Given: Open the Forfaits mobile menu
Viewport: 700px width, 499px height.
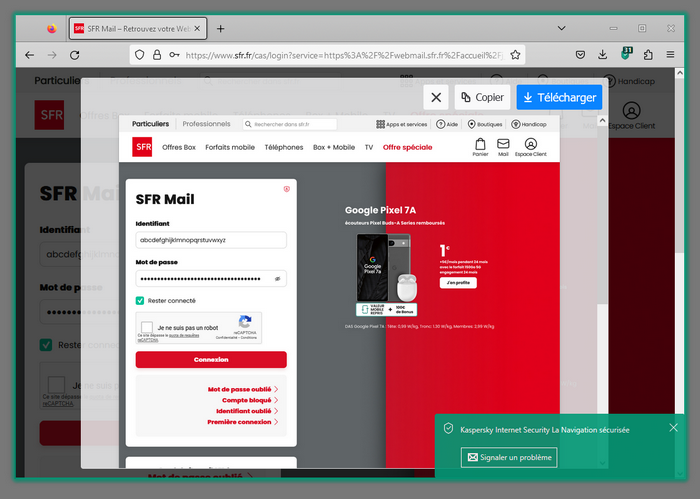Looking at the screenshot, I should pyautogui.click(x=230, y=147).
